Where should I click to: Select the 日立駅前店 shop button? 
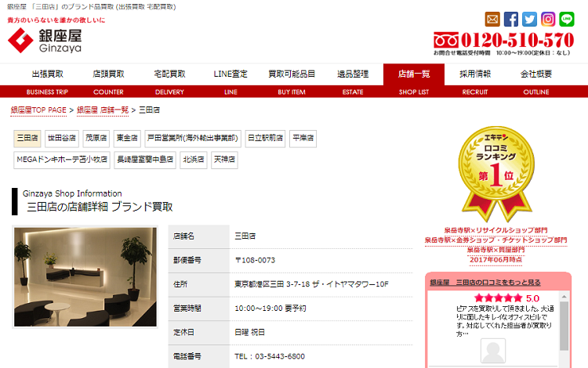(265, 138)
